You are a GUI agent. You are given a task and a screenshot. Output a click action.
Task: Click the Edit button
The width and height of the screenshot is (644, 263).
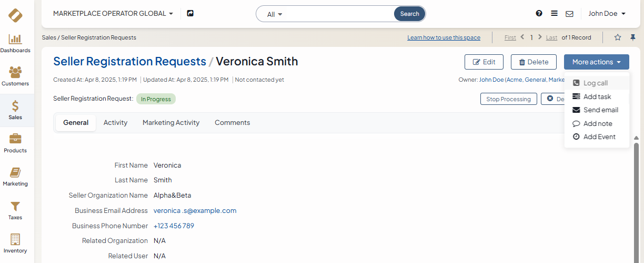pos(484,62)
